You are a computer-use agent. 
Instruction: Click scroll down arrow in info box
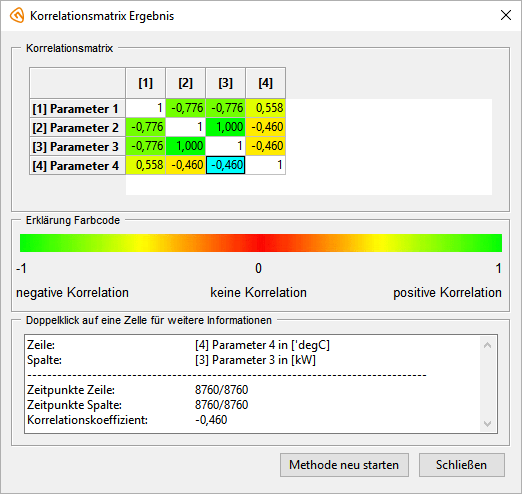click(487, 424)
